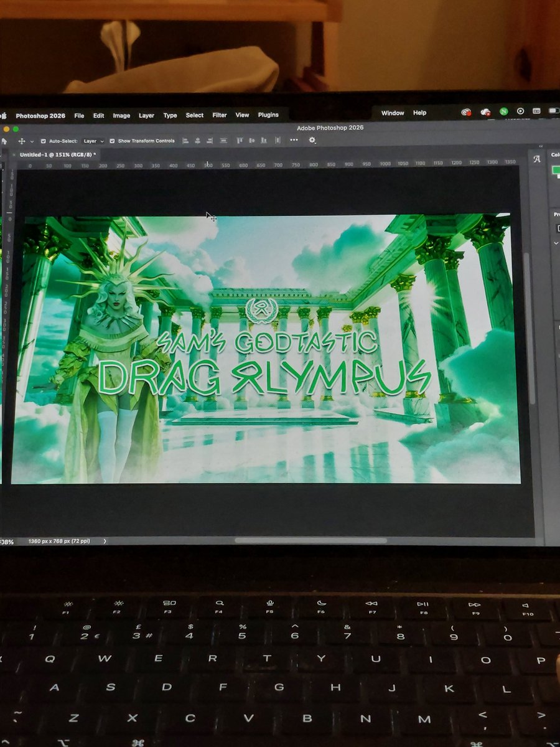This screenshot has height=747, width=560.
Task: Expand the Properties panel chevron
Action: (x=556, y=243)
